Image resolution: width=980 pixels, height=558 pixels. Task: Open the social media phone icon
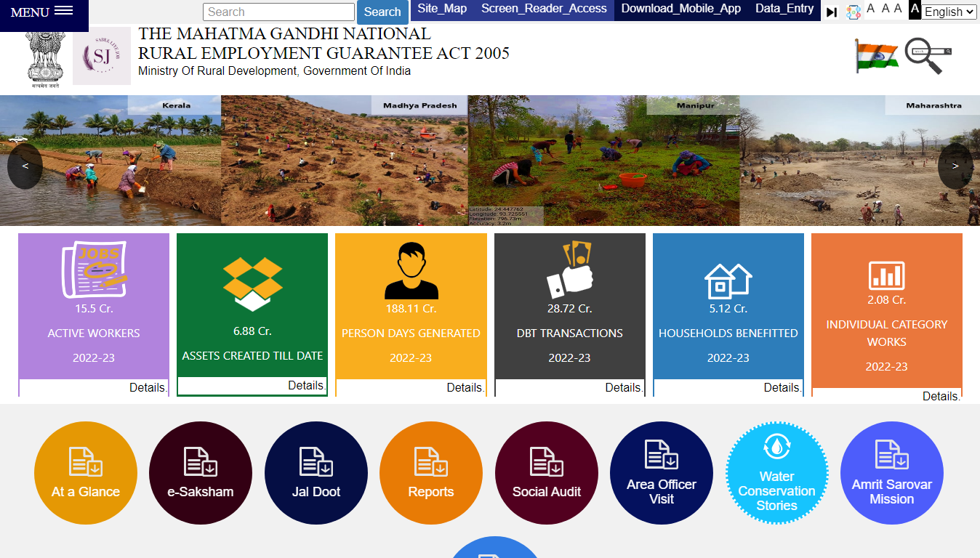[854, 12]
